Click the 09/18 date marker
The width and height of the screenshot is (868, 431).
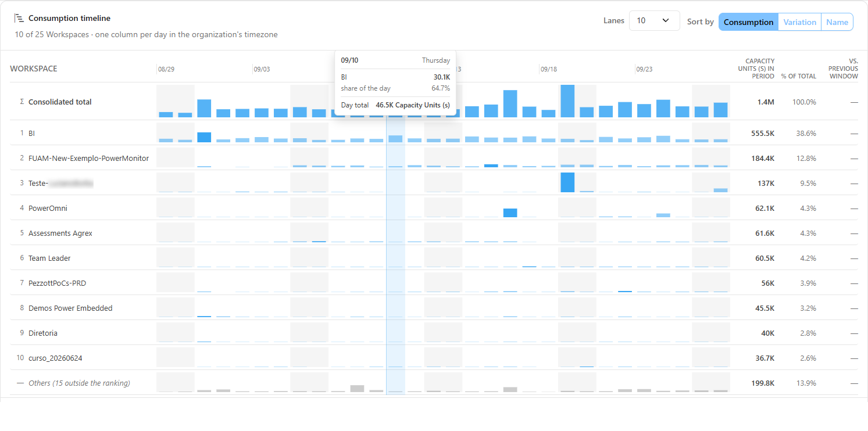point(549,69)
